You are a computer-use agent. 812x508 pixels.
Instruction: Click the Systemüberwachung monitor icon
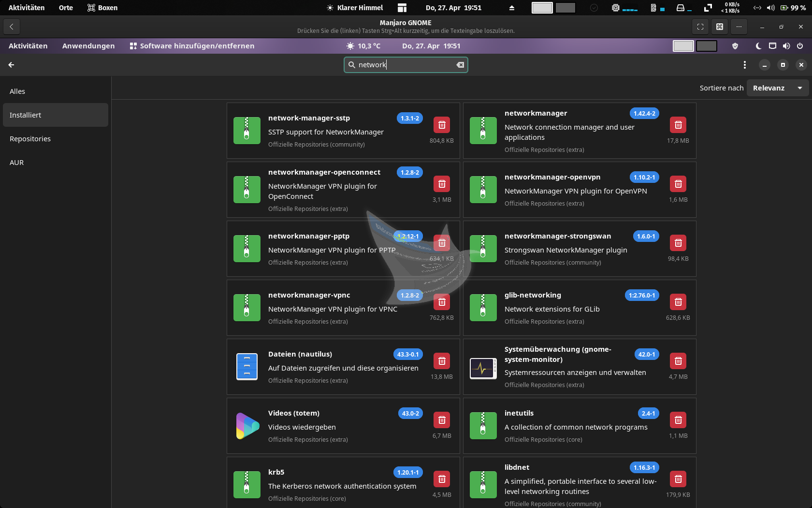click(483, 368)
